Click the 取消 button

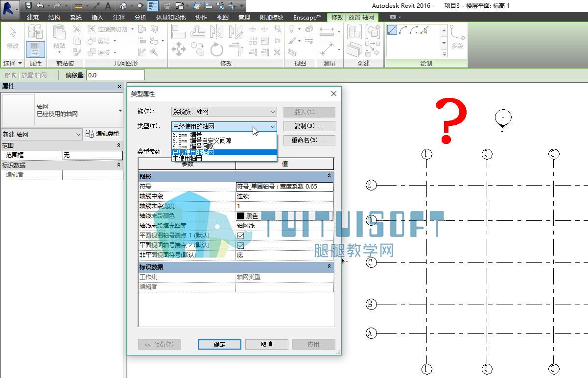267,344
